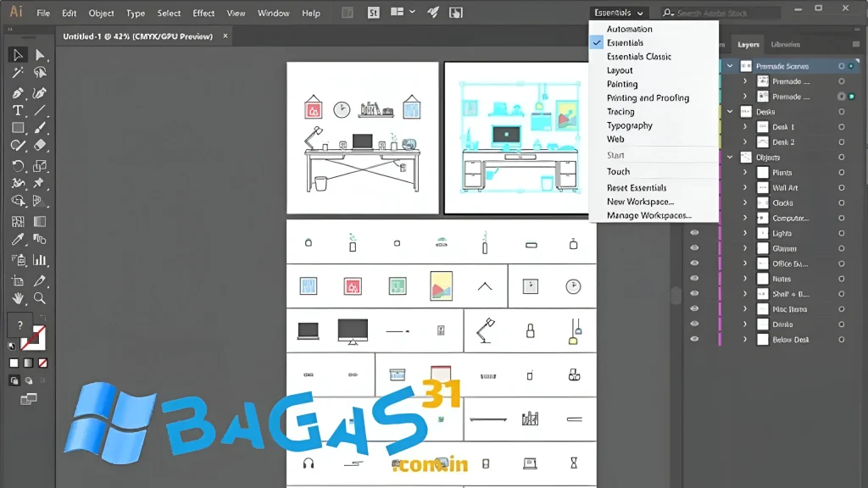This screenshot has width=868, height=488.
Task: Expand the Desk 2 sublayer
Action: 745,142
